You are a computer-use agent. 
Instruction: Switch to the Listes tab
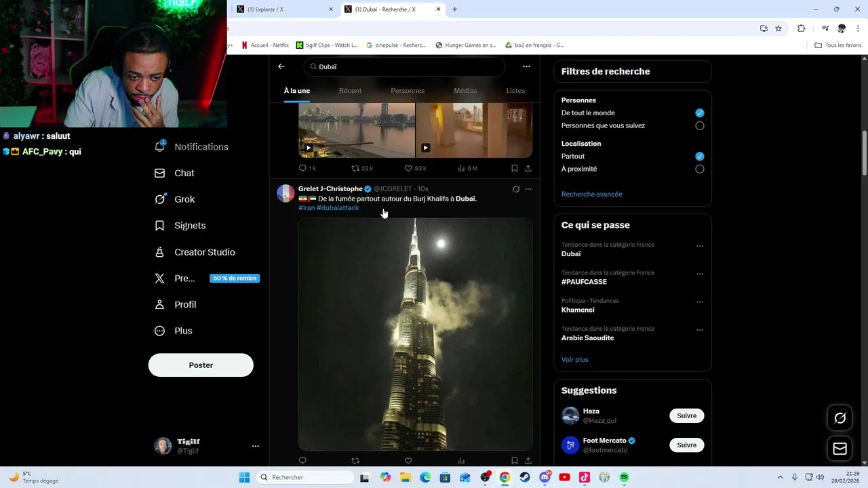[x=515, y=91]
